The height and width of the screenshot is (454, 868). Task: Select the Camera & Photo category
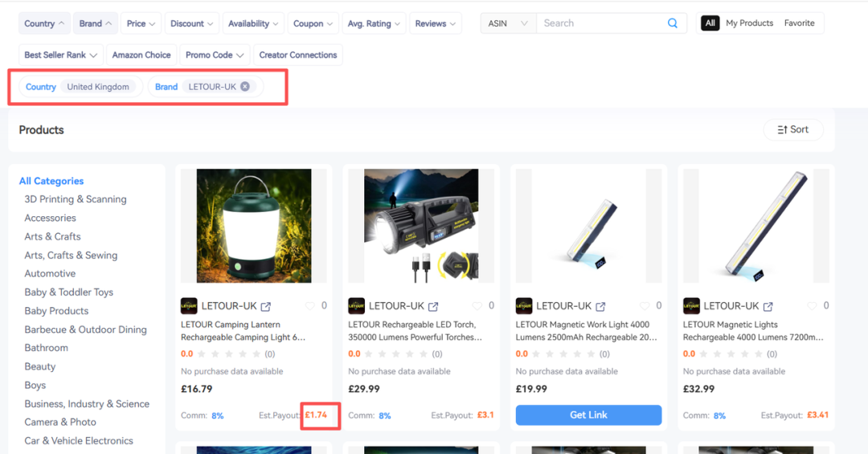point(60,422)
